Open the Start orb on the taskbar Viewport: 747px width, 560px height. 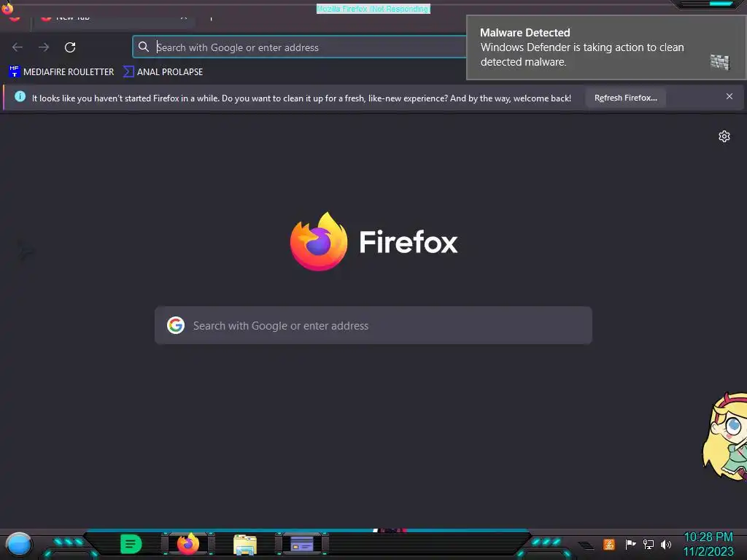[x=18, y=545]
